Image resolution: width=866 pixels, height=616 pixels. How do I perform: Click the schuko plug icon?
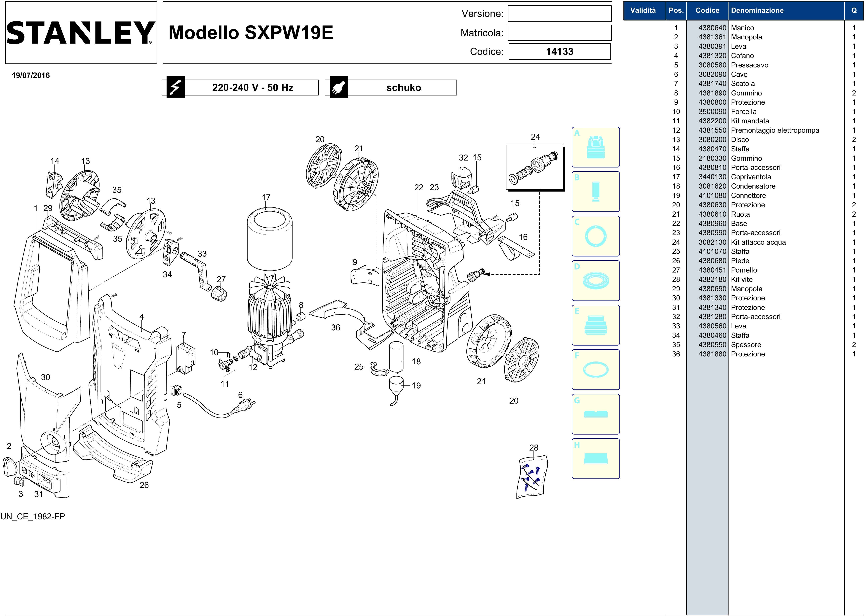(x=338, y=88)
